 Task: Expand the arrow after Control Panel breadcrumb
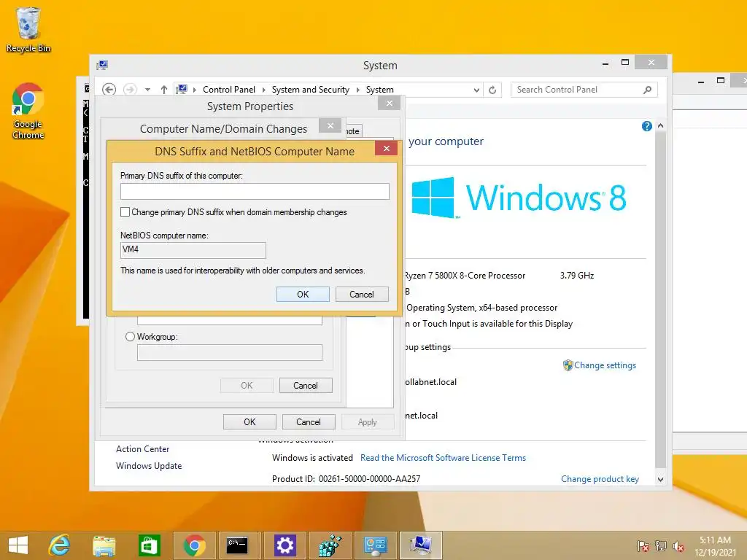click(x=263, y=90)
